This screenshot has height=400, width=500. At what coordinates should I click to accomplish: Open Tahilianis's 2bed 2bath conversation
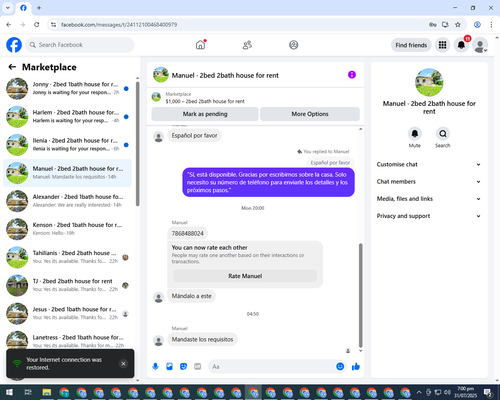tap(67, 257)
